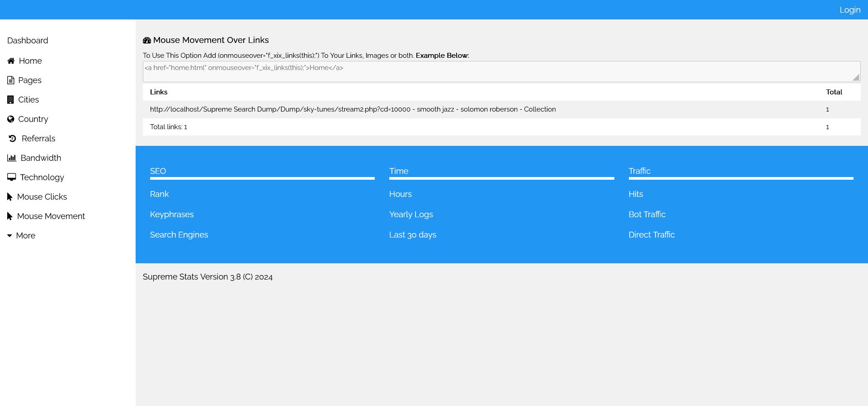Click the Country globe icon
This screenshot has width=868, height=406.
11,119
